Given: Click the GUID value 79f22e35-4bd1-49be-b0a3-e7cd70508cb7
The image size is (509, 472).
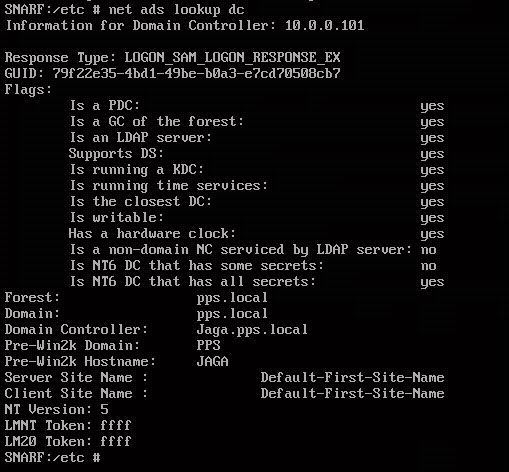Looking at the screenshot, I should click(196, 73).
